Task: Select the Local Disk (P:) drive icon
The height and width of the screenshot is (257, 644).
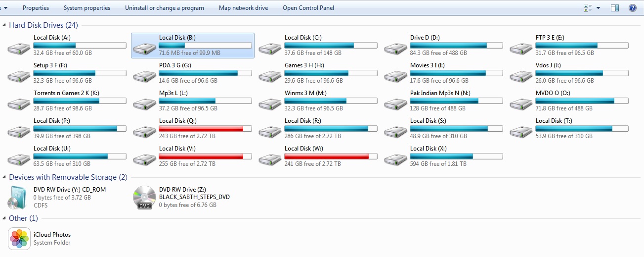Action: coord(19,132)
